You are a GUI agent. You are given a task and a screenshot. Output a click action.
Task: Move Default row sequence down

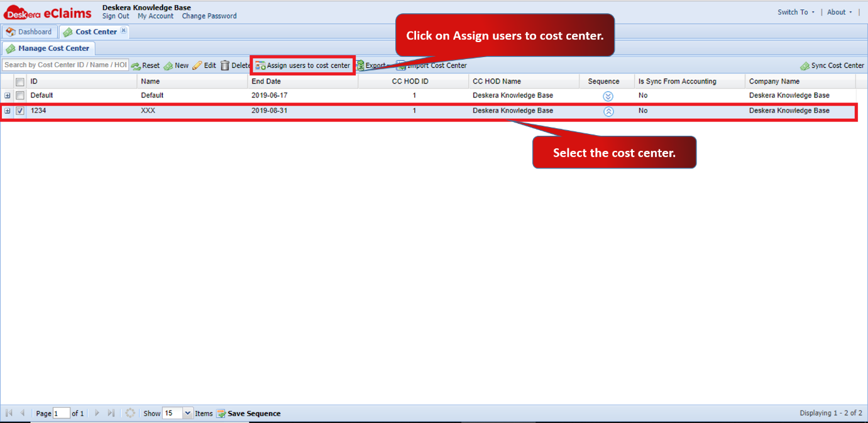pyautogui.click(x=608, y=96)
